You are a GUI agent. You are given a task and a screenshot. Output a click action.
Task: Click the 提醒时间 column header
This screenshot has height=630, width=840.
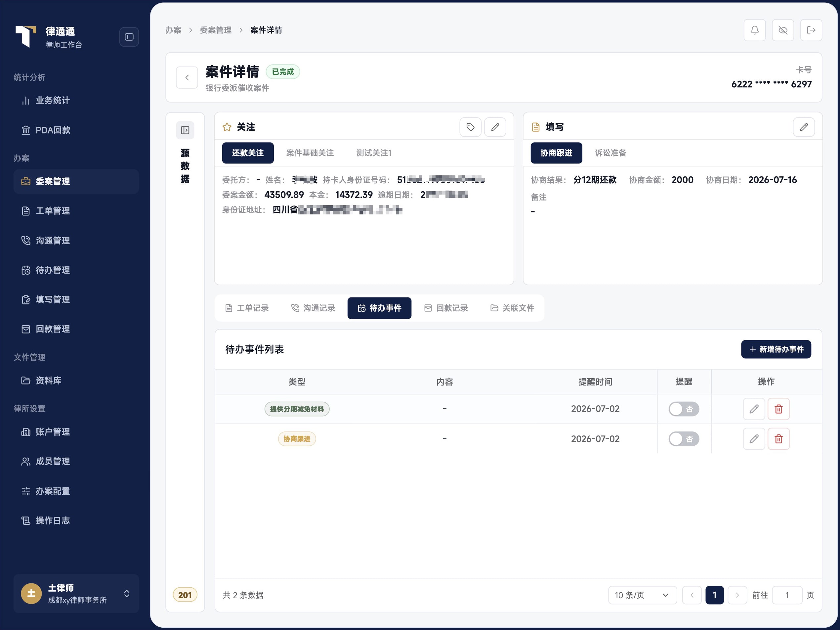click(595, 382)
